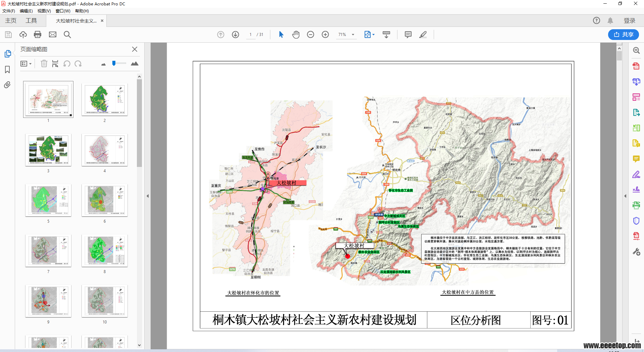Viewport: 644px width, 352px height.
Task: Open the Comment tool in right pane
Action: tap(636, 159)
